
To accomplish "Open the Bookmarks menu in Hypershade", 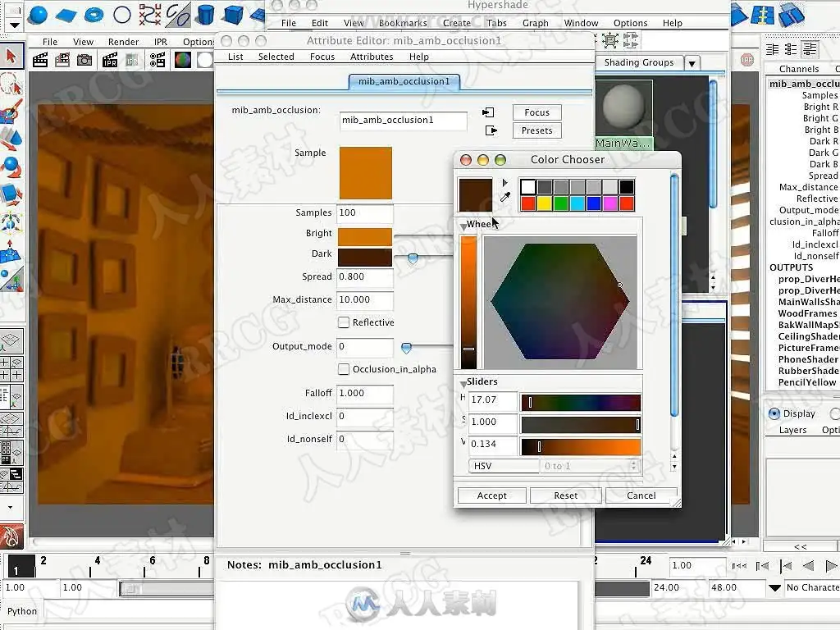I will pos(403,23).
